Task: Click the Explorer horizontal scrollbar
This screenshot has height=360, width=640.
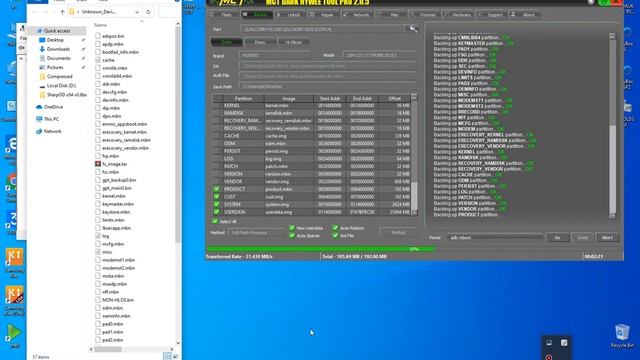Action: [108, 349]
